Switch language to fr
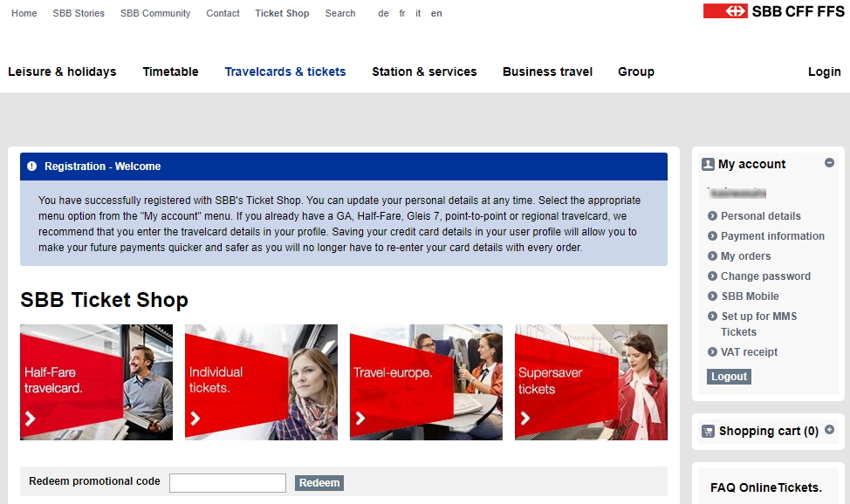The image size is (850, 504). 402,13
